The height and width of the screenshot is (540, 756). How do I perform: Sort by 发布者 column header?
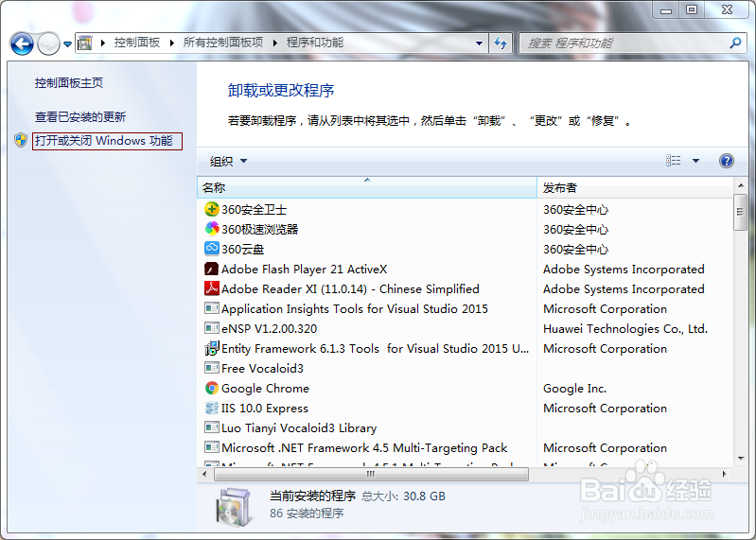[x=635, y=187]
